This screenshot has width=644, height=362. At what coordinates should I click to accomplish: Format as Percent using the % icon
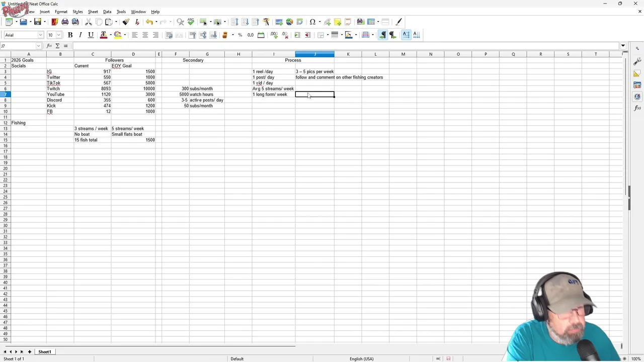pos(240,35)
